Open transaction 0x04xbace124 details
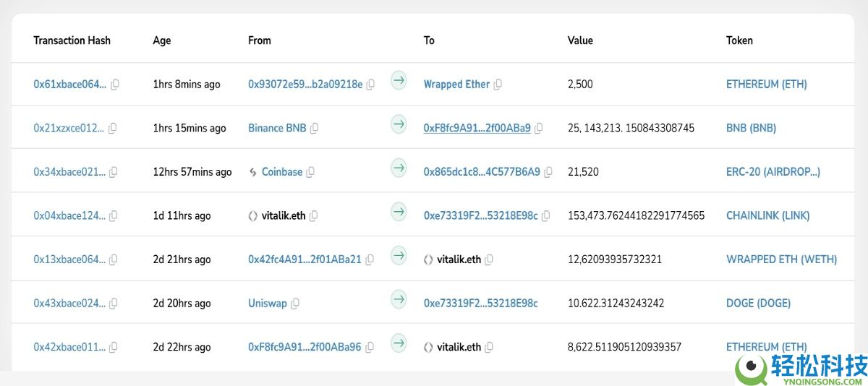This screenshot has height=386, width=868. [69, 215]
